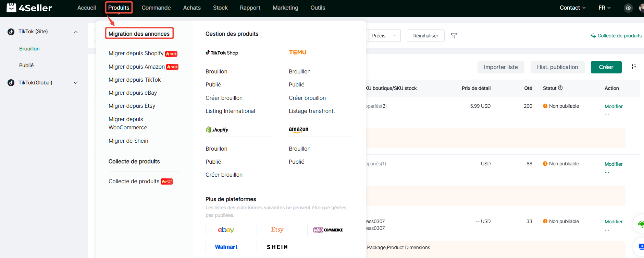Select Brouillon in the left sidebar
This screenshot has width=644, height=258.
(x=29, y=49)
